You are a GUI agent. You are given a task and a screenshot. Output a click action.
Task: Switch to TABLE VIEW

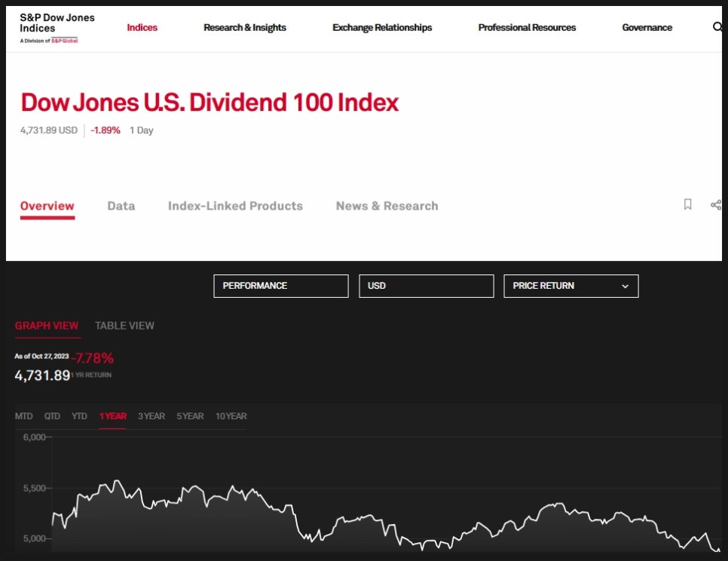click(x=124, y=326)
